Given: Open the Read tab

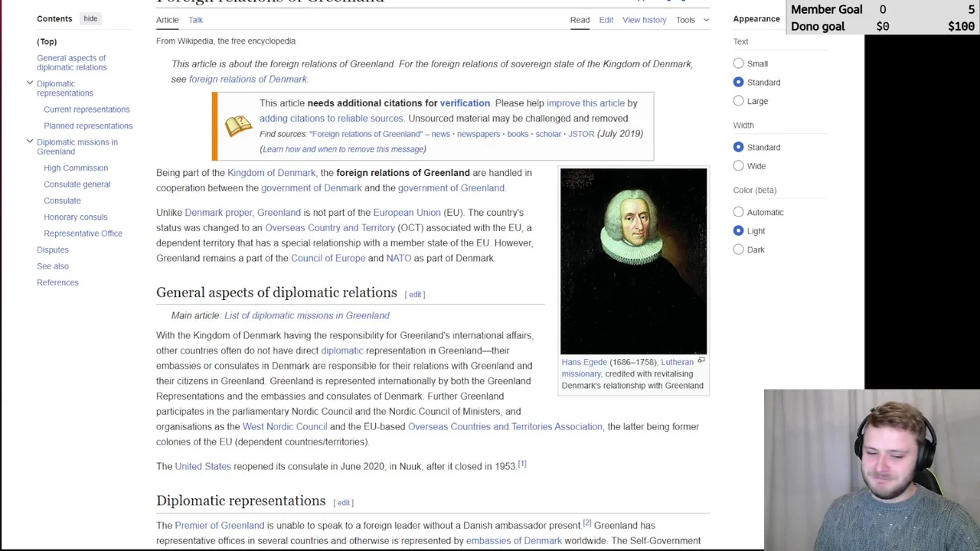Looking at the screenshot, I should point(580,20).
